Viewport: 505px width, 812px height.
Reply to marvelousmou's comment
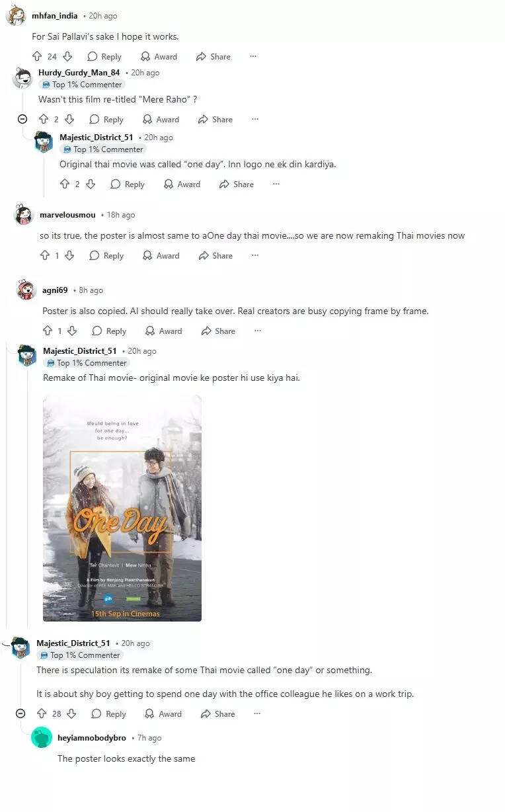pyautogui.click(x=106, y=255)
